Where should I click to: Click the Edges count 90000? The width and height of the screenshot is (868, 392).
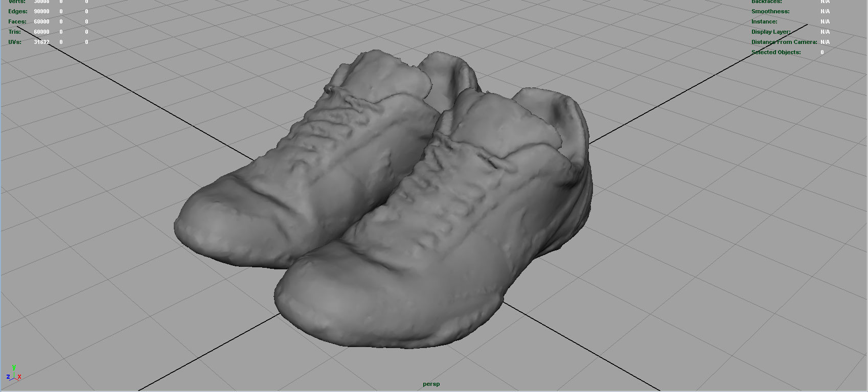click(x=42, y=11)
